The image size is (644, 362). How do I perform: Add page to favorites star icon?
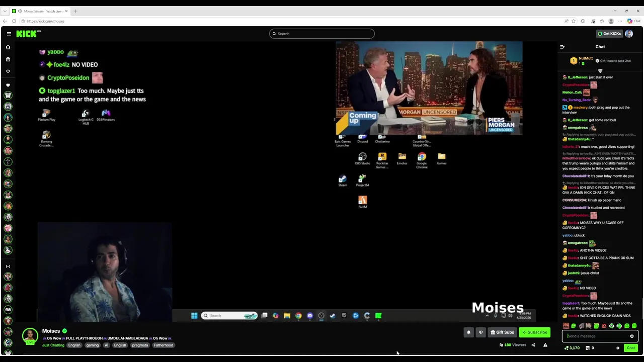click(574, 21)
